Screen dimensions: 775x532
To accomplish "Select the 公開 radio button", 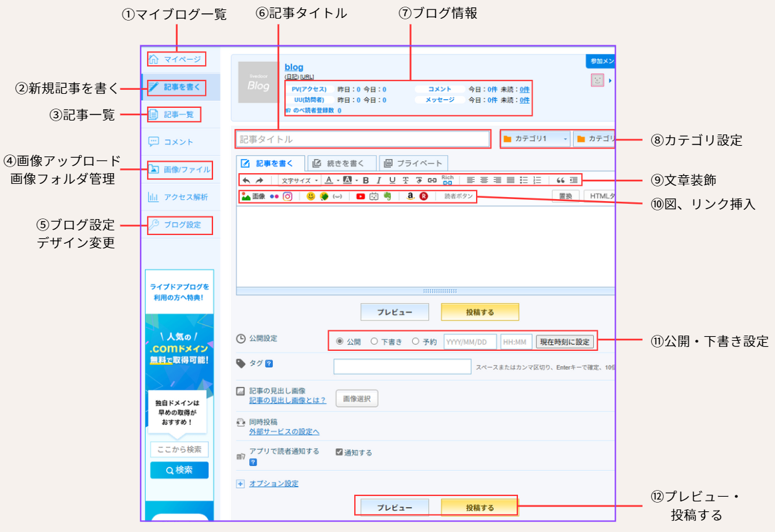I will pyautogui.click(x=340, y=342).
